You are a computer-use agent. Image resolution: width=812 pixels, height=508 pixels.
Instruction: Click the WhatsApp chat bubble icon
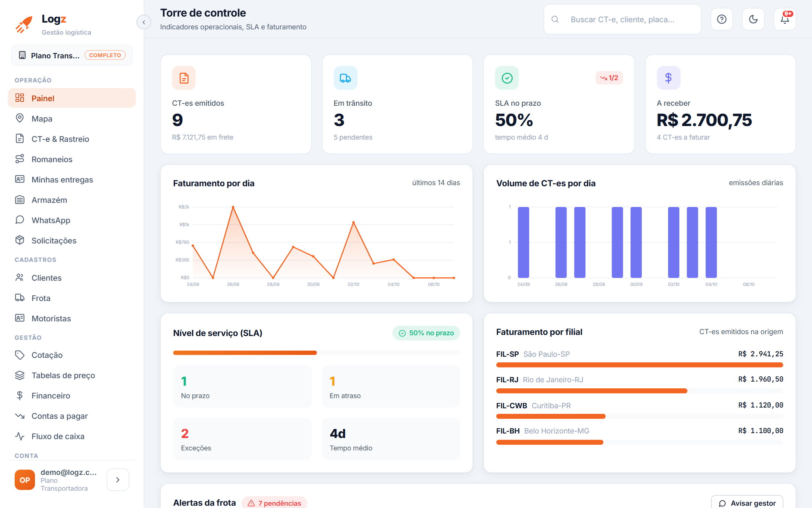20,220
